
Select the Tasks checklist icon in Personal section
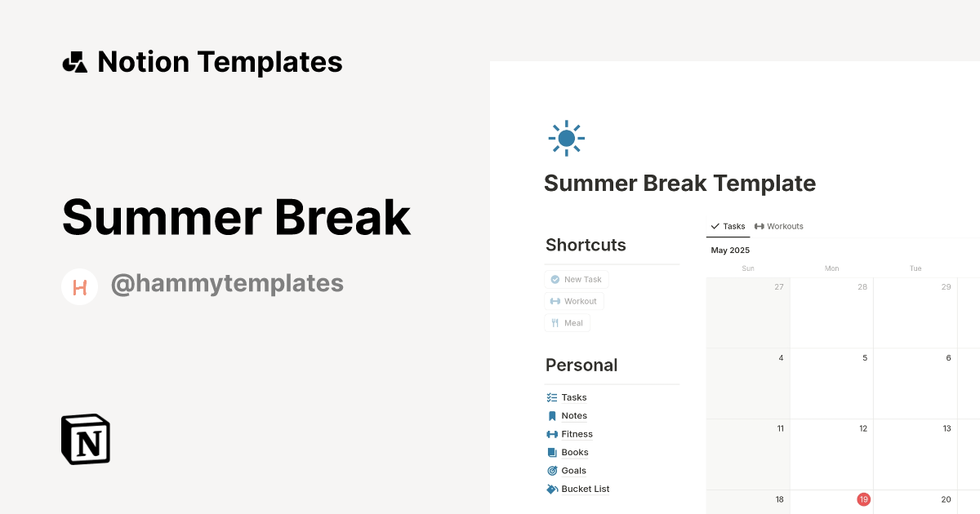coord(551,397)
